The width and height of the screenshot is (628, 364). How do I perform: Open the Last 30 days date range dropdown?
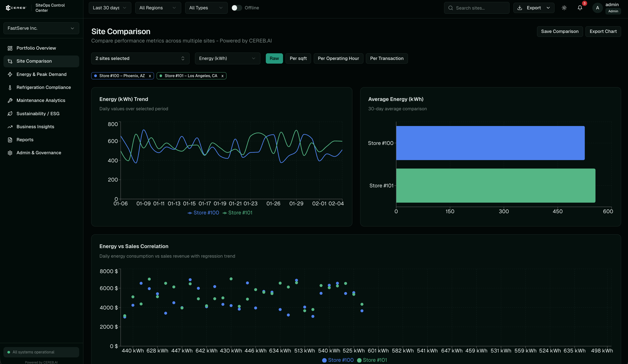tap(110, 8)
